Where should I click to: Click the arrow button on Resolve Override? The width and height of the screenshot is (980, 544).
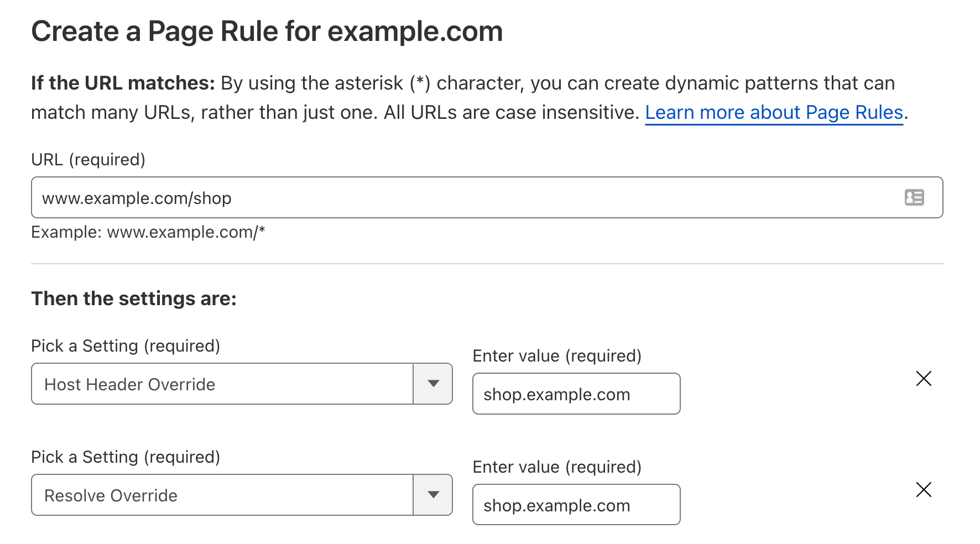point(433,495)
